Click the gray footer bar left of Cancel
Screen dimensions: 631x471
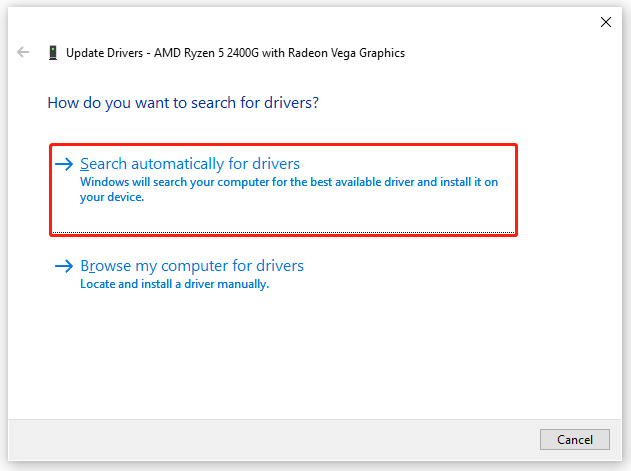pyautogui.click(x=274, y=440)
